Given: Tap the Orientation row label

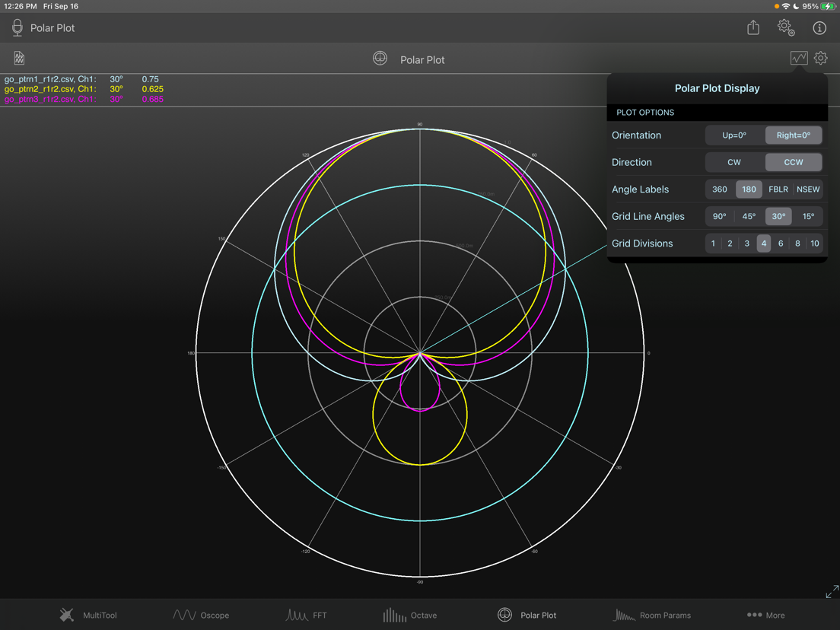Looking at the screenshot, I should pos(636,135).
